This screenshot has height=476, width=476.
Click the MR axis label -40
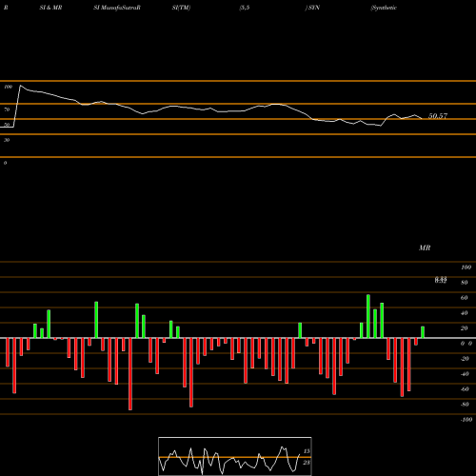pos(465,374)
